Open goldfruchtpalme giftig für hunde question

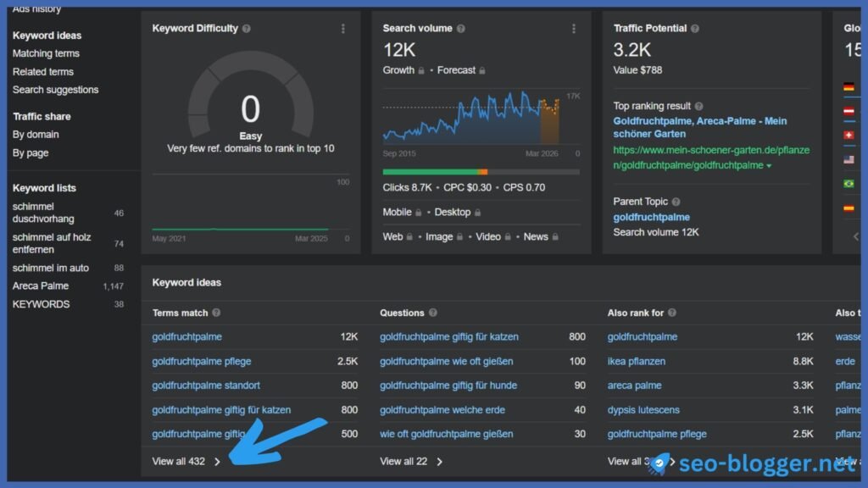coord(448,385)
